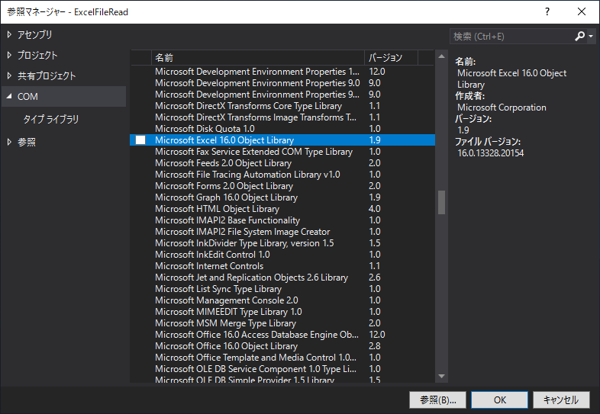Select Microsoft Forms 2.0 Object Library
The image size is (600, 414).
[x=282, y=186]
